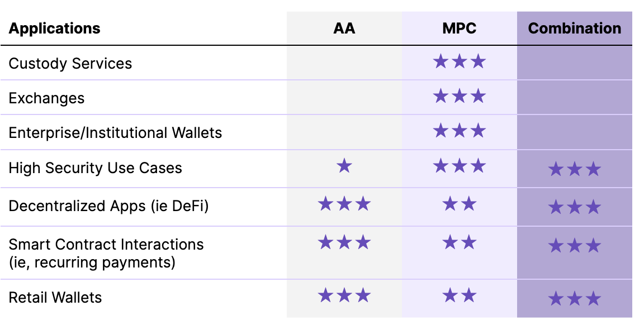Screen dimensions: 644x325
Task: Select the MPC column header
Action: click(x=459, y=28)
